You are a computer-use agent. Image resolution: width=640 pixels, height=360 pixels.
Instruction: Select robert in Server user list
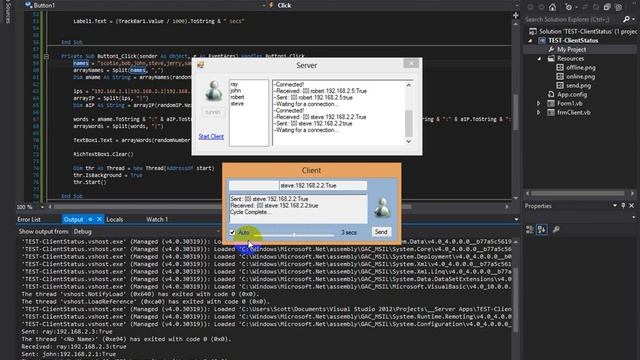pyautogui.click(x=237, y=97)
